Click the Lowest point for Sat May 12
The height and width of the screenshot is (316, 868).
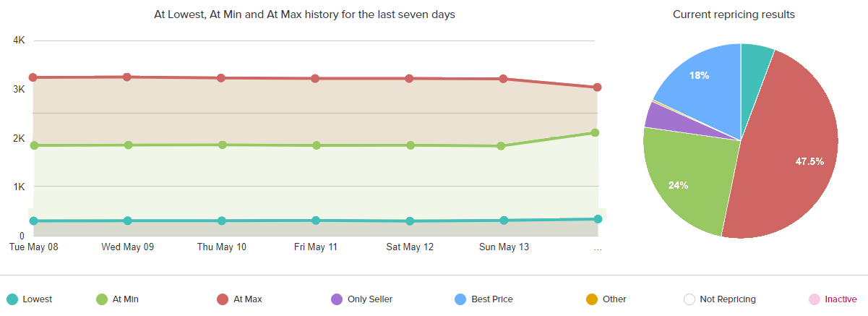click(410, 221)
